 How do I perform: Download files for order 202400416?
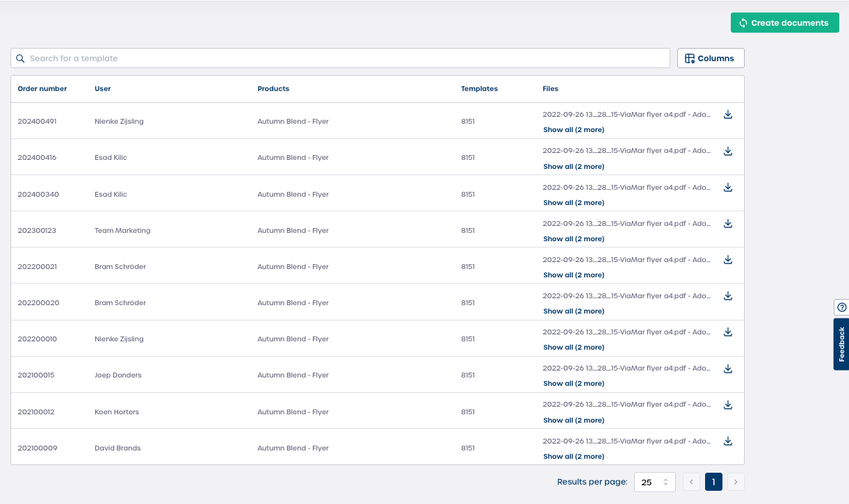pyautogui.click(x=728, y=151)
